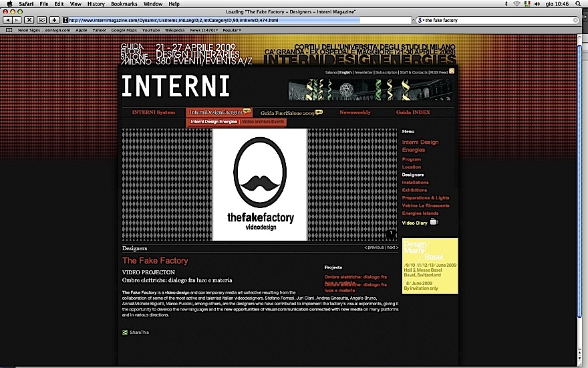The height and width of the screenshot is (368, 588).
Task: Open the History menu in menu bar
Action: [96, 4]
